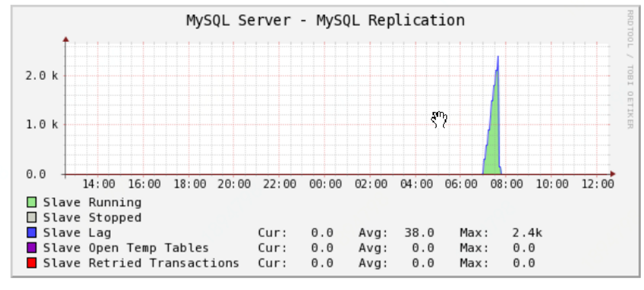Click the 10:00 time axis label
644x290 pixels.
point(552,184)
